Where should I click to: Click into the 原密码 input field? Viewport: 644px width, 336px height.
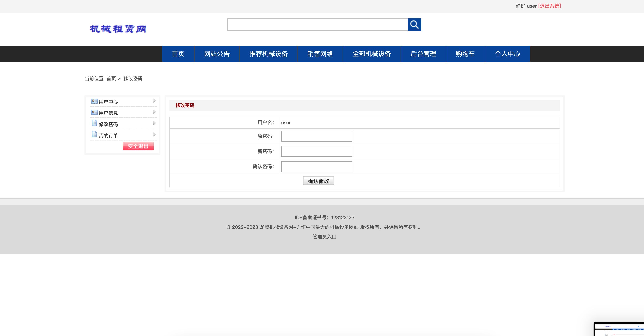pyautogui.click(x=316, y=136)
